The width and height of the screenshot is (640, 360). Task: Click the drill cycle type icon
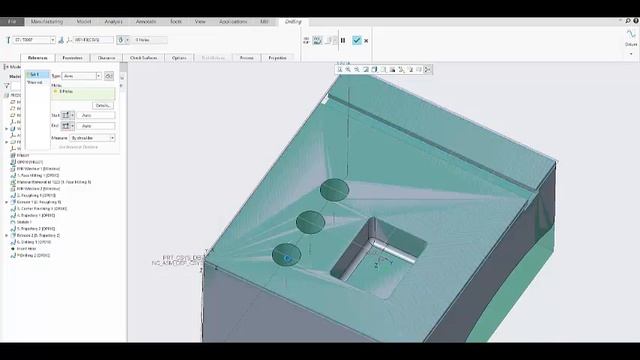[x=120, y=40]
